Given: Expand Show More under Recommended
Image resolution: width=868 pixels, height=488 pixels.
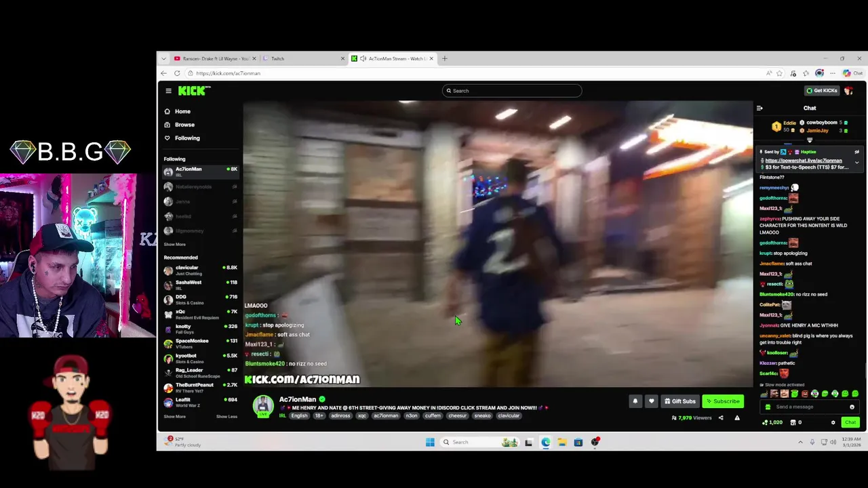Looking at the screenshot, I should point(174,416).
